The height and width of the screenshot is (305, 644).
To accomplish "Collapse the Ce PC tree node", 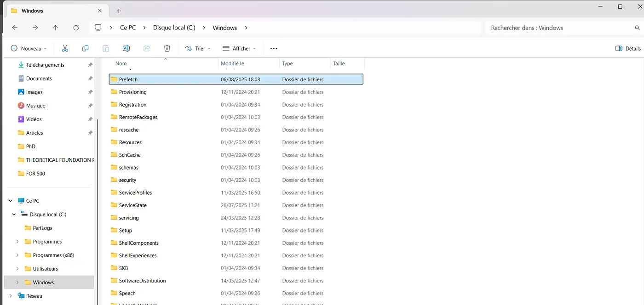I will point(11,201).
